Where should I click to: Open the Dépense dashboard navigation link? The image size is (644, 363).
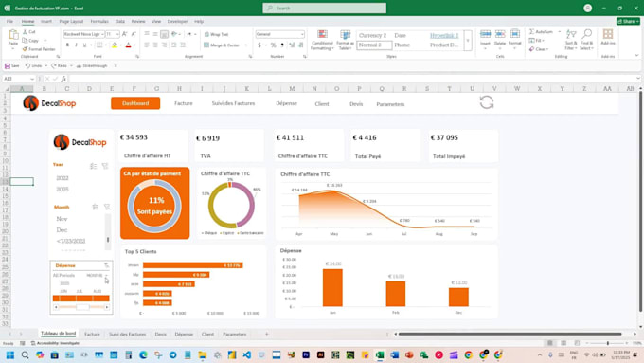click(286, 103)
